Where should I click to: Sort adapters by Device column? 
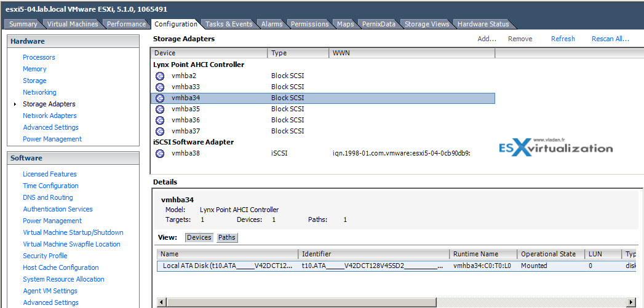[x=209, y=53]
